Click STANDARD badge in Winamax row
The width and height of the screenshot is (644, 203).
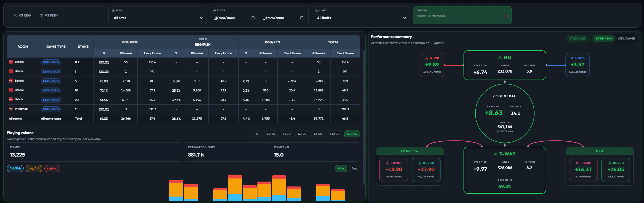(x=51, y=109)
